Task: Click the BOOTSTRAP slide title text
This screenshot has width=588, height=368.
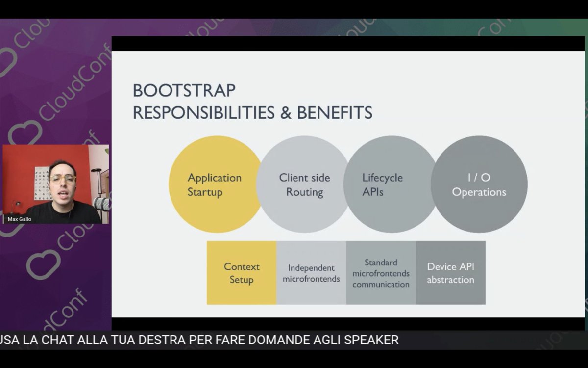Action: [x=184, y=90]
